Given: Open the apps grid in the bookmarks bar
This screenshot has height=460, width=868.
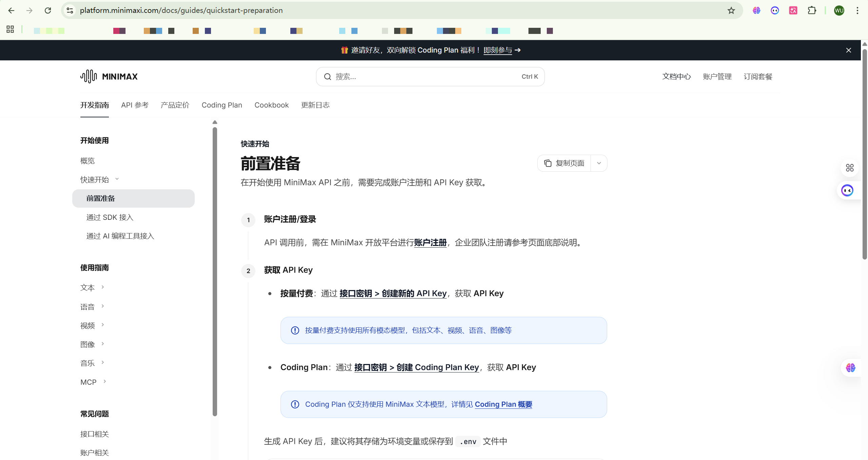Looking at the screenshot, I should coord(10,30).
